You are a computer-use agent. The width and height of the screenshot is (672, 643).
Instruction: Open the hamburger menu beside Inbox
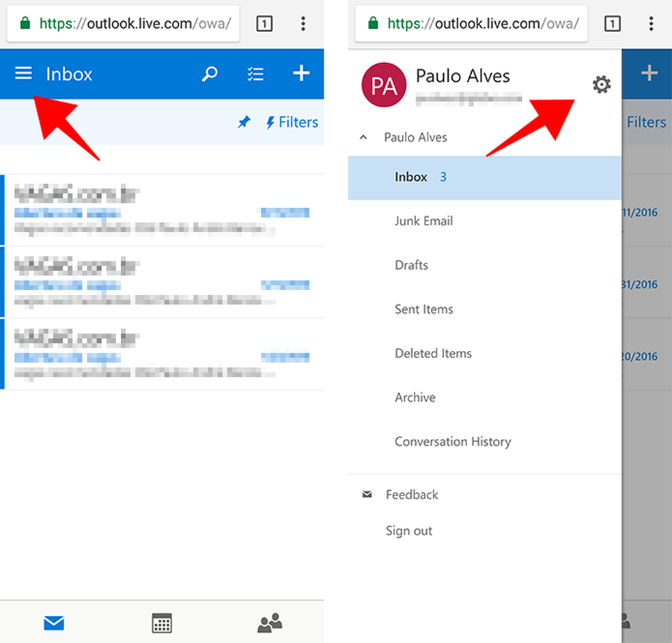point(24,73)
